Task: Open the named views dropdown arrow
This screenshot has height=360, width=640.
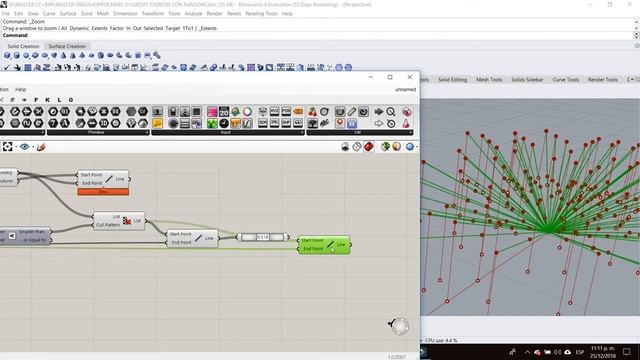Action: (x=33, y=147)
